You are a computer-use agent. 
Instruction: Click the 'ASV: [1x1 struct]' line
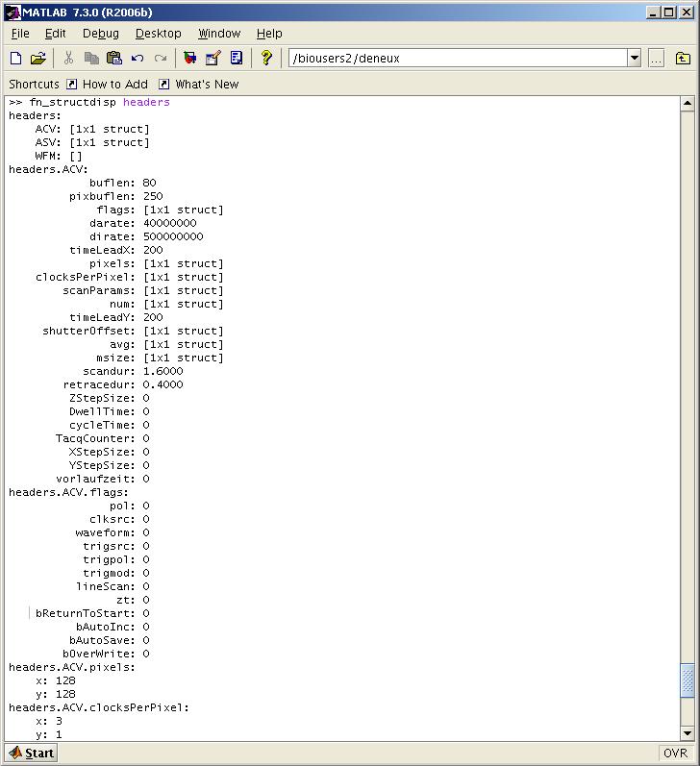[92, 142]
